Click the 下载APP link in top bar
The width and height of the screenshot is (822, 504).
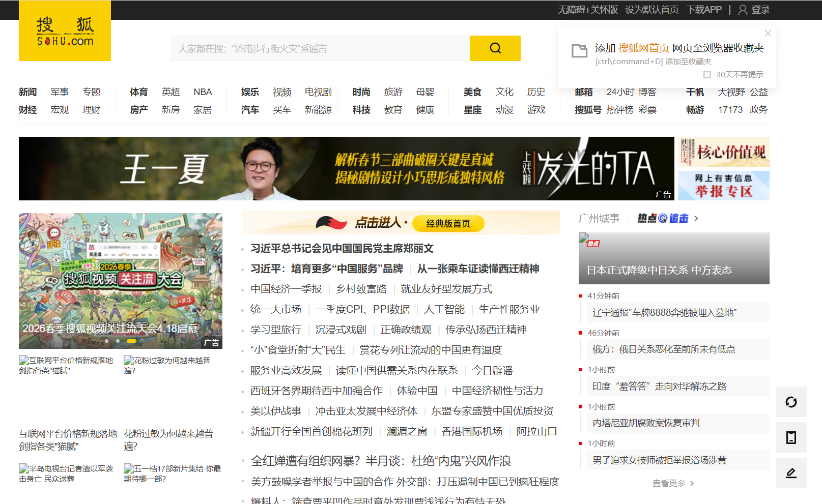pyautogui.click(x=704, y=10)
